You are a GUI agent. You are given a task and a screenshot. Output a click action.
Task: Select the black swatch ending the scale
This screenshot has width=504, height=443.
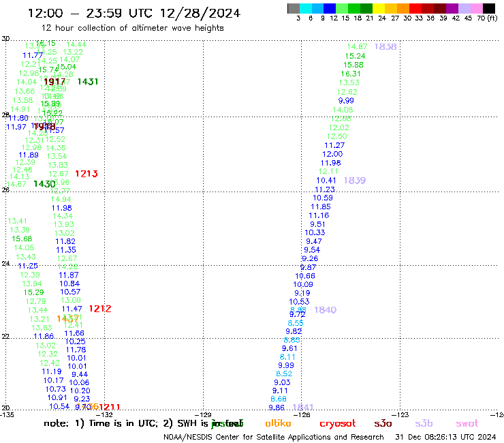[489, 8]
